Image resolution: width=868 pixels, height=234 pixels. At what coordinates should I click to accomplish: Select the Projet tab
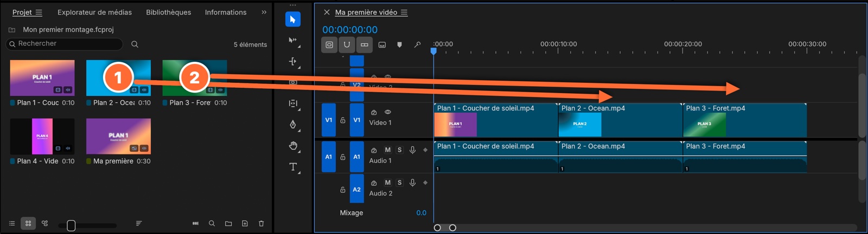click(x=22, y=12)
